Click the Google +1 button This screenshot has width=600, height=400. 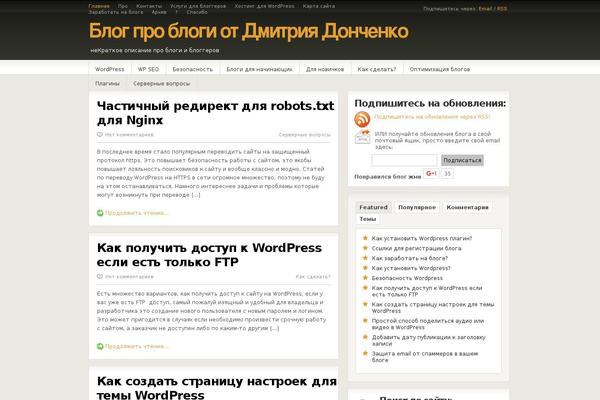431,173
